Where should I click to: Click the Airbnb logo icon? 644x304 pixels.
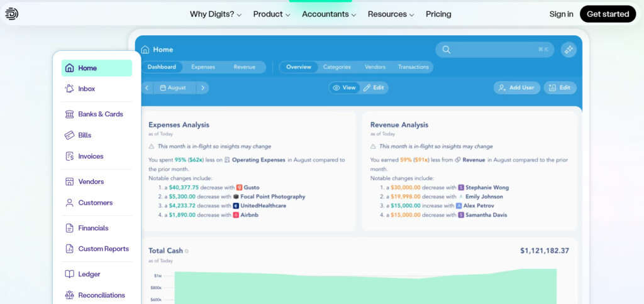236,215
